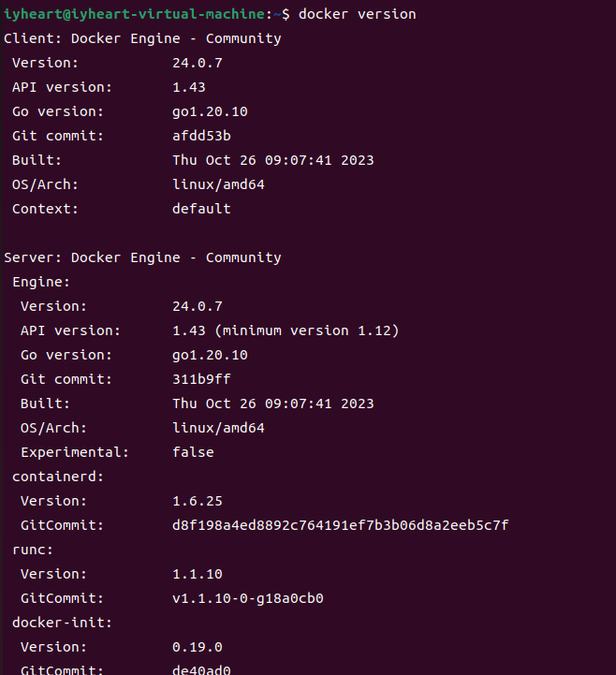This screenshot has width=616, height=675.
Task: Click the Client section's Built date value
Action: (273, 160)
